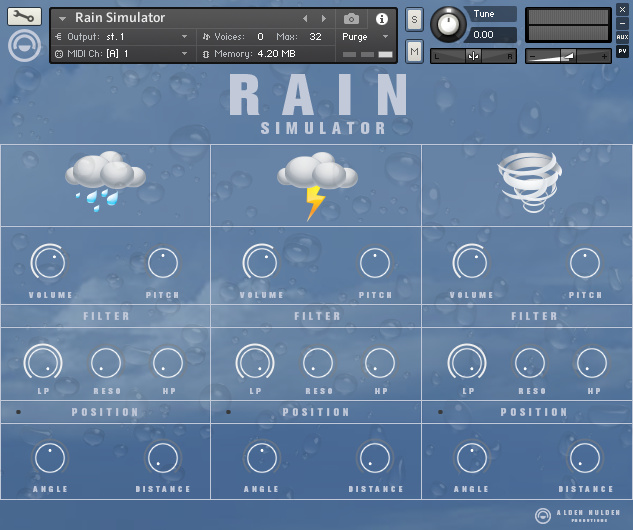Image resolution: width=633 pixels, height=530 pixels.
Task: Open instrument edit mode with the wrench icon
Action: point(24,17)
